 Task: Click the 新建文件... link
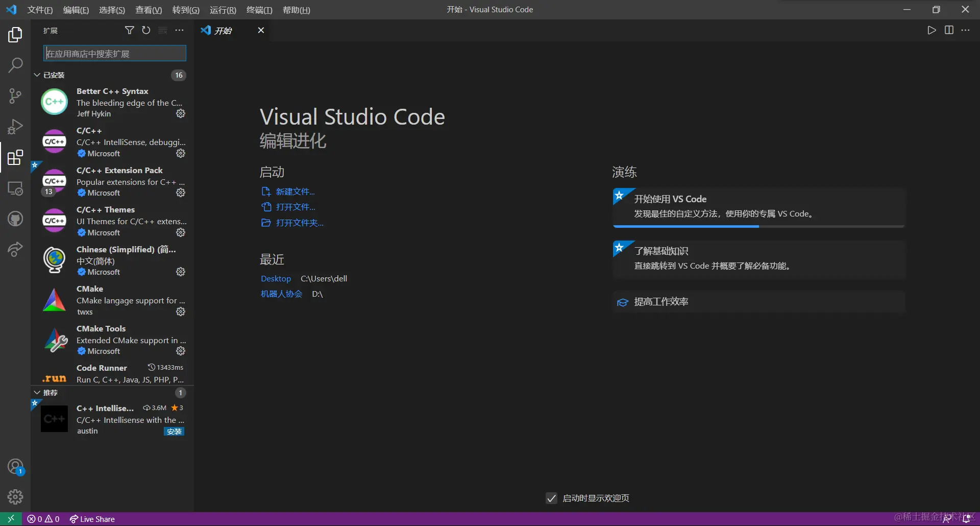click(x=295, y=192)
